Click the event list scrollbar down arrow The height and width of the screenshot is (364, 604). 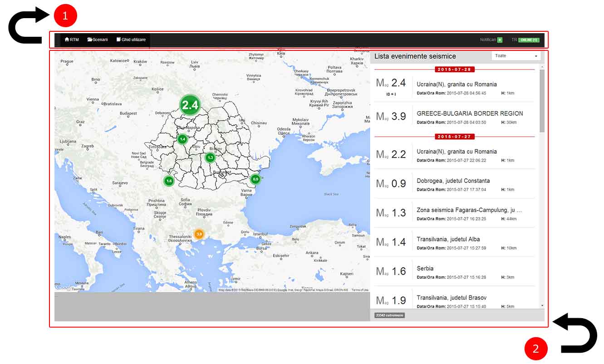[542, 306]
